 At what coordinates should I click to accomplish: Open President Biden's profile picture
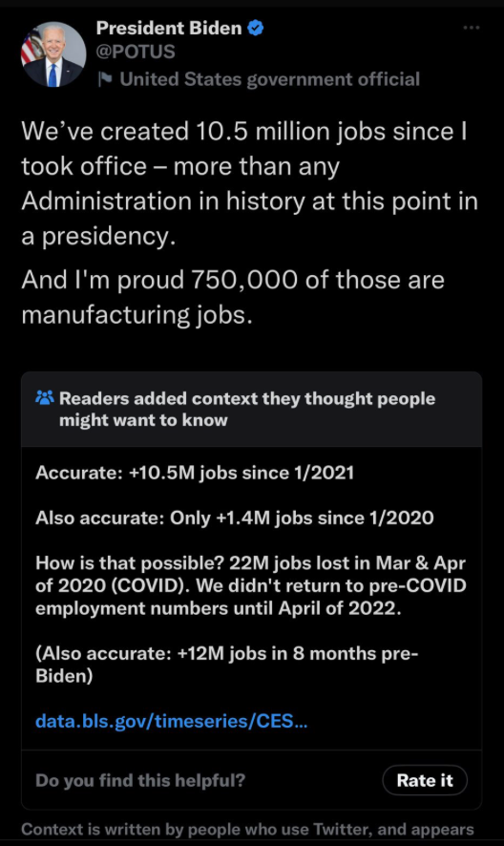tap(52, 54)
